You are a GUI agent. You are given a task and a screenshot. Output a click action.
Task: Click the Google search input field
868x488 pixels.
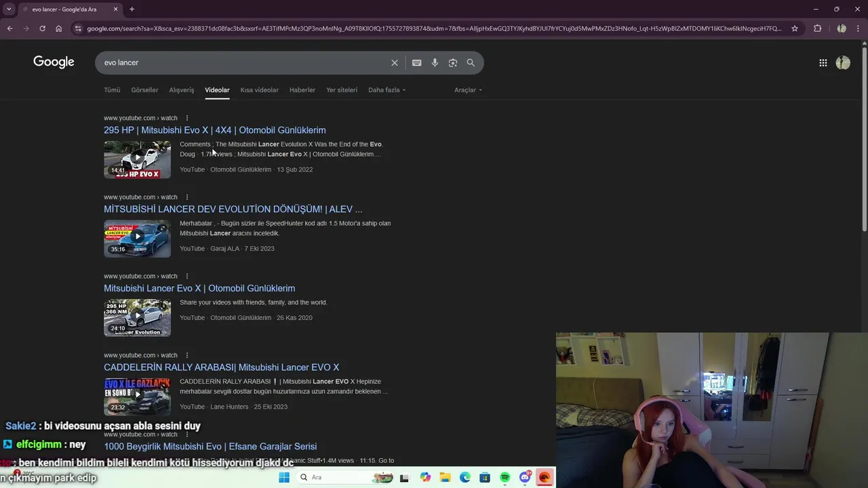[244, 62]
